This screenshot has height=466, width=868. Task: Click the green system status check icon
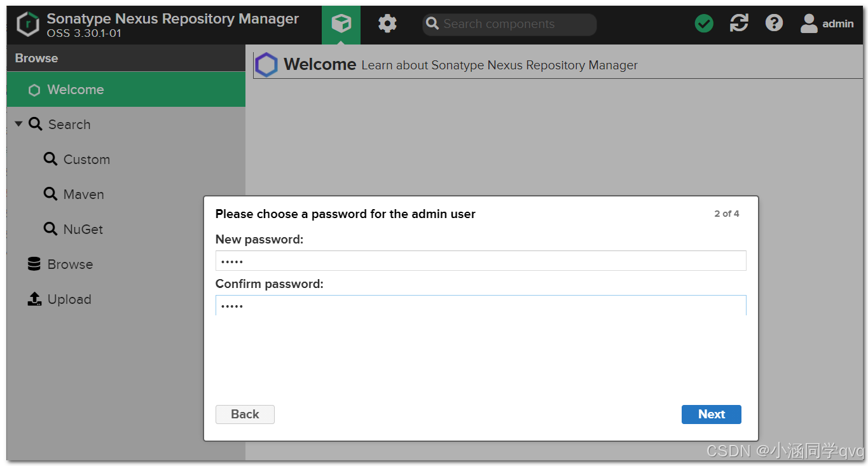[704, 24]
